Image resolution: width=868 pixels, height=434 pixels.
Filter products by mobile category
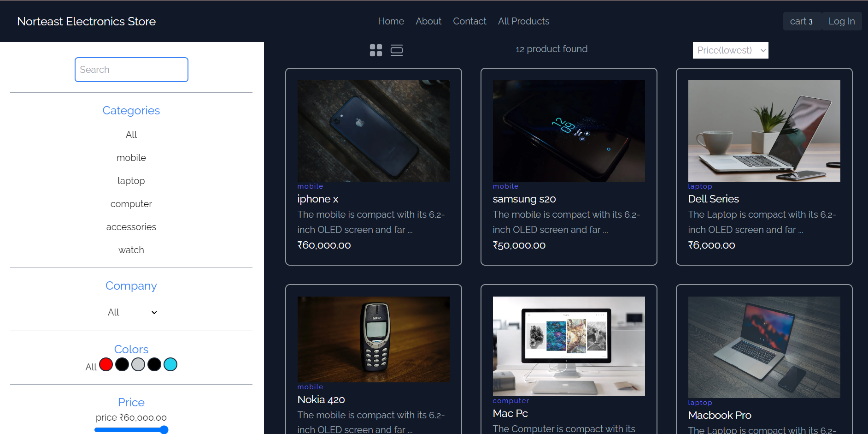pos(131,158)
